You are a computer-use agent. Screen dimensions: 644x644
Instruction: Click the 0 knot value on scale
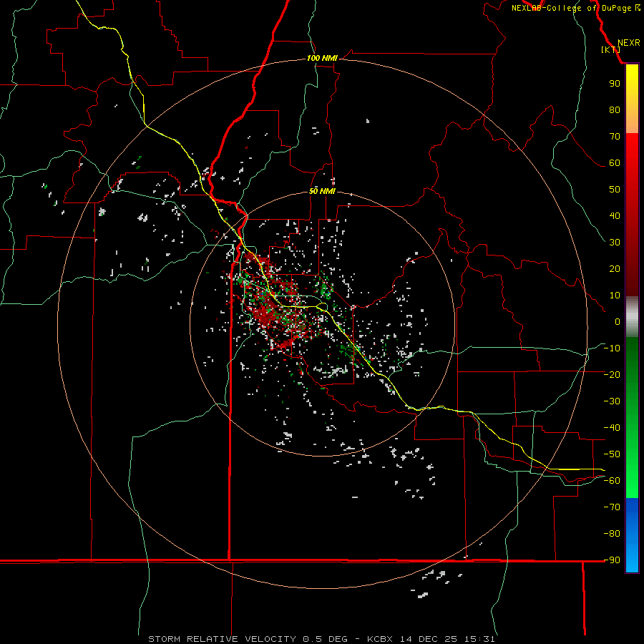click(x=618, y=321)
